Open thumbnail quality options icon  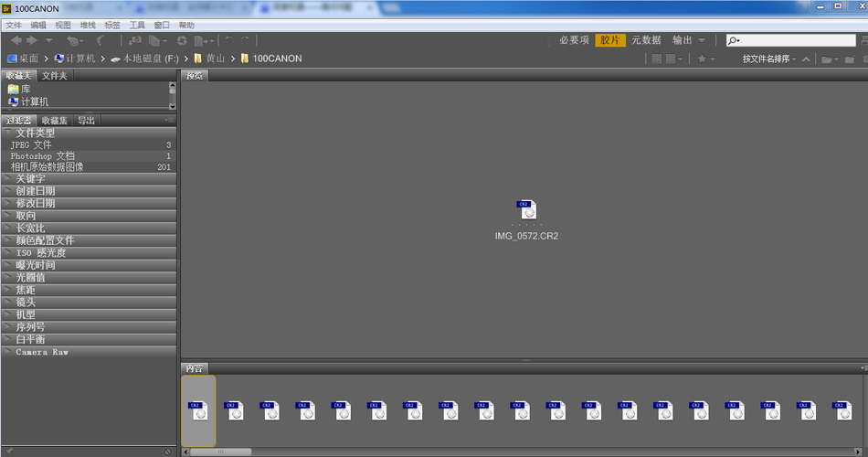point(673,58)
